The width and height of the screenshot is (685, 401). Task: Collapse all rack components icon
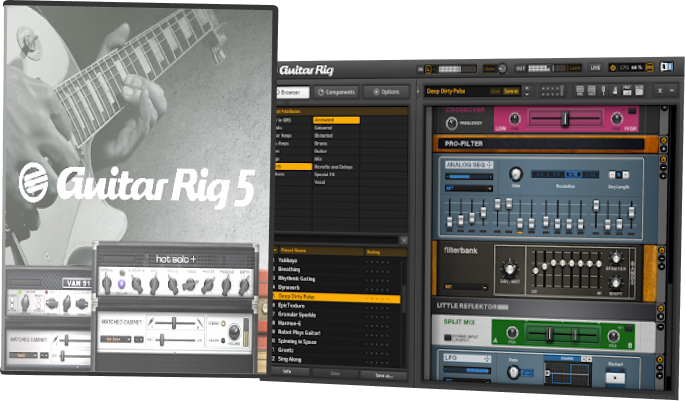pyautogui.click(x=660, y=90)
